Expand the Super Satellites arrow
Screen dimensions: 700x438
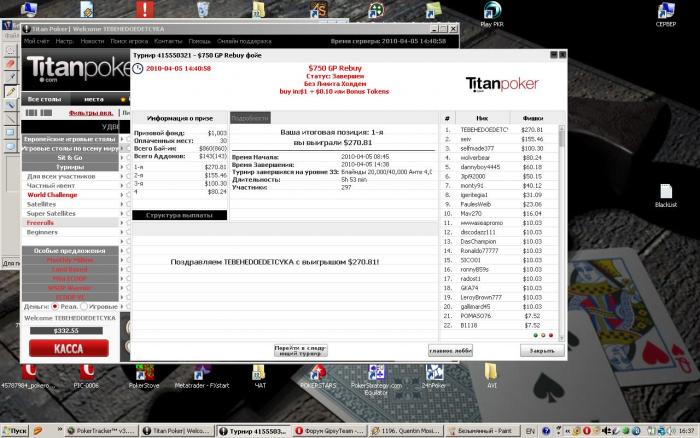[x=122, y=213]
